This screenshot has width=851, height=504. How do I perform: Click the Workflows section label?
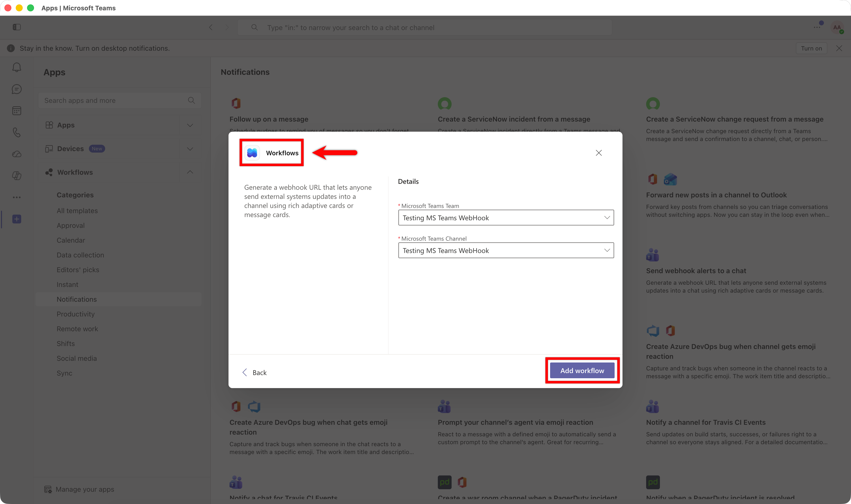point(75,172)
